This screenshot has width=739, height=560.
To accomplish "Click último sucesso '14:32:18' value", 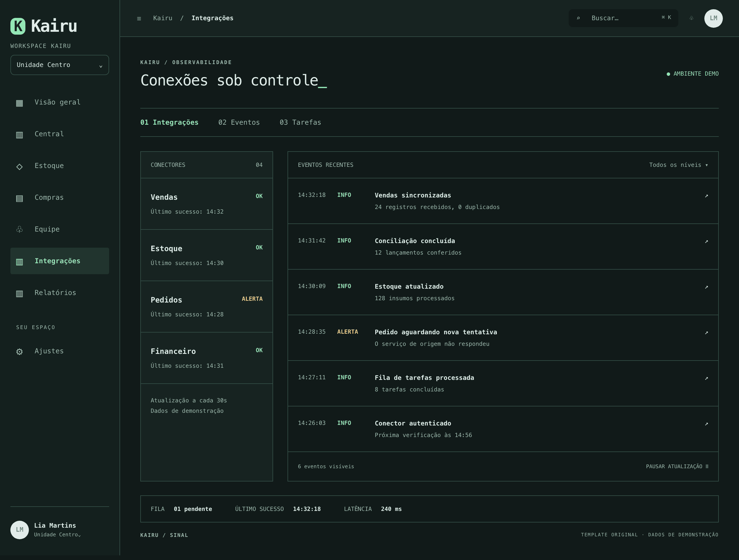I will [x=307, y=509].
